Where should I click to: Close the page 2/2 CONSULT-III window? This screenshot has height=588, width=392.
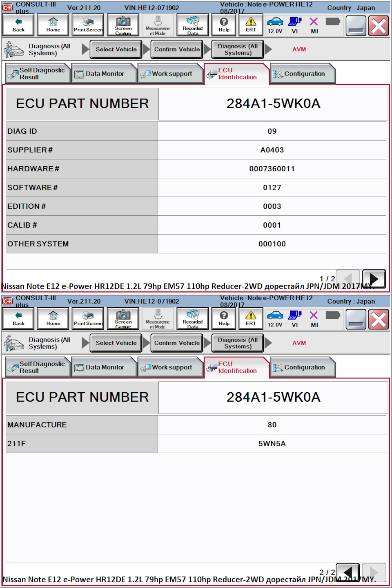(x=379, y=320)
